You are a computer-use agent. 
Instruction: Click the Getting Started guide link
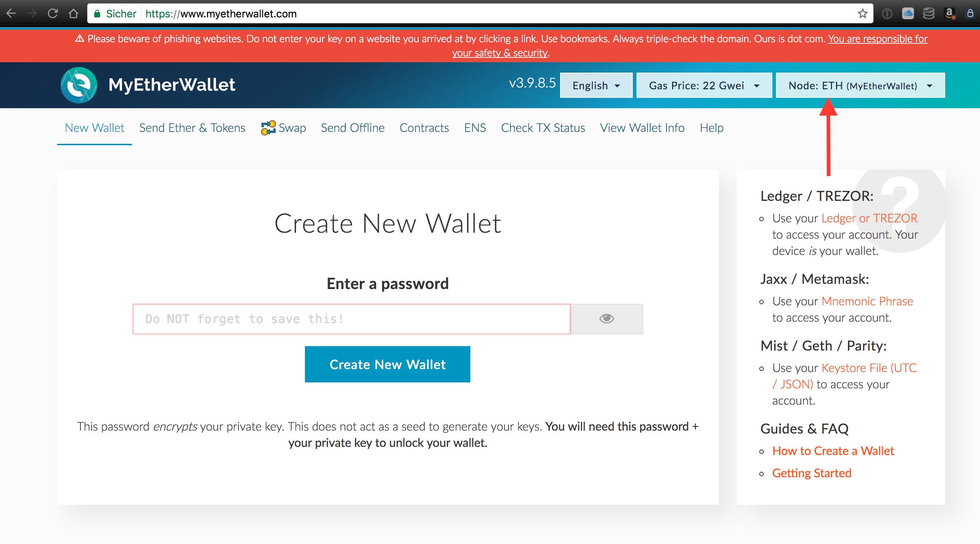(815, 473)
